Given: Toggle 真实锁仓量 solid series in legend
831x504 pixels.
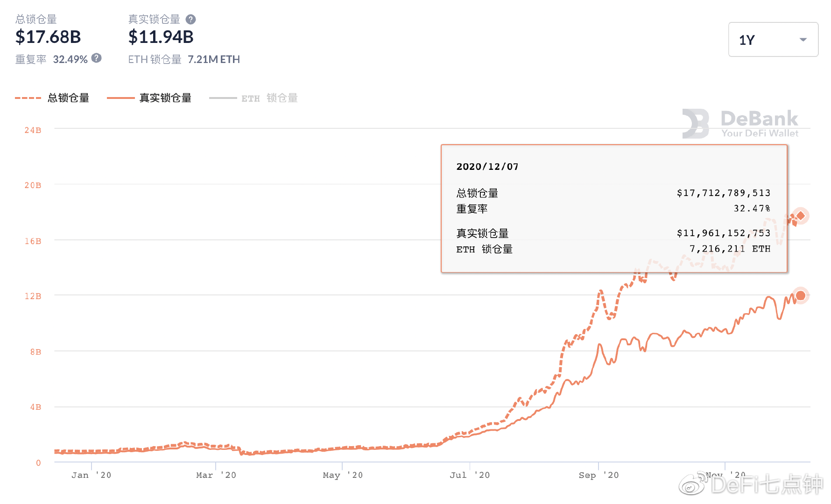Looking at the screenshot, I should 165,98.
